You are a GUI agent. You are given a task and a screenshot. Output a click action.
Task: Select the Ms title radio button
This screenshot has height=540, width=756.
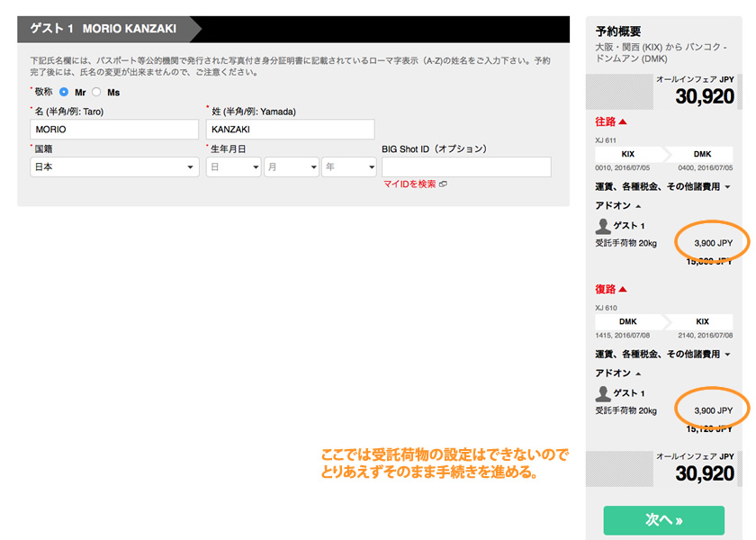[x=96, y=92]
